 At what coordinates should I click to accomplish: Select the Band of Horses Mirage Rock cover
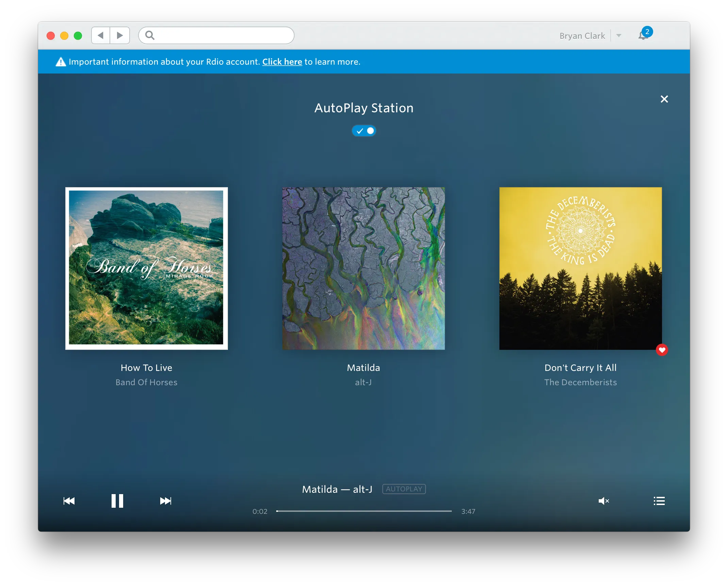pos(147,268)
